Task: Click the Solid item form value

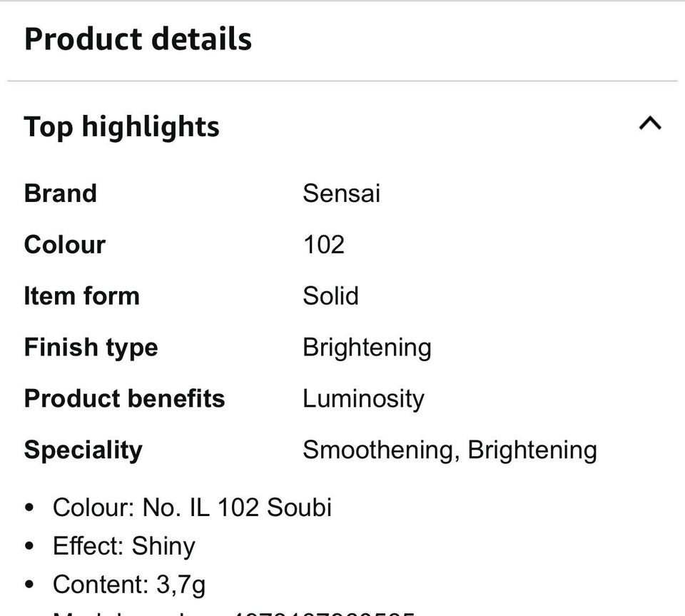Action: coord(330,296)
